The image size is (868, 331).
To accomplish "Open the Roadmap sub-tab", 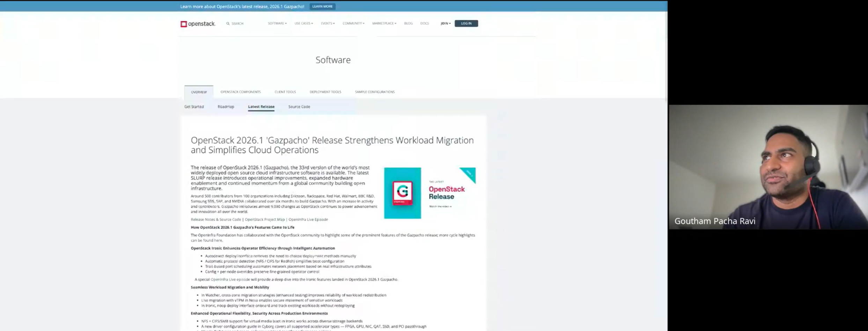I will click(226, 107).
